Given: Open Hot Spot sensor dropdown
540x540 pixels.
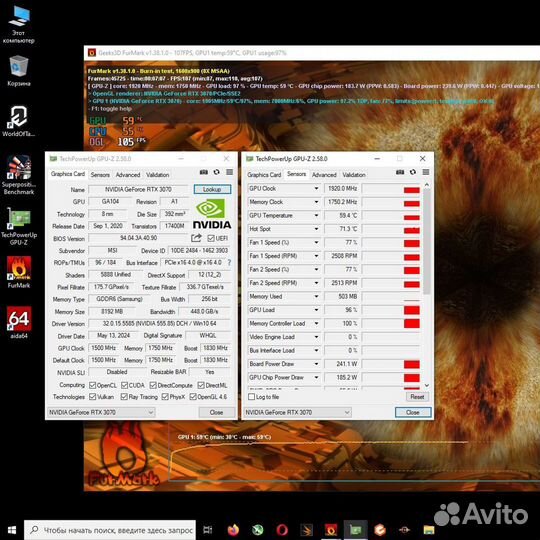Looking at the screenshot, I should click(x=316, y=229).
